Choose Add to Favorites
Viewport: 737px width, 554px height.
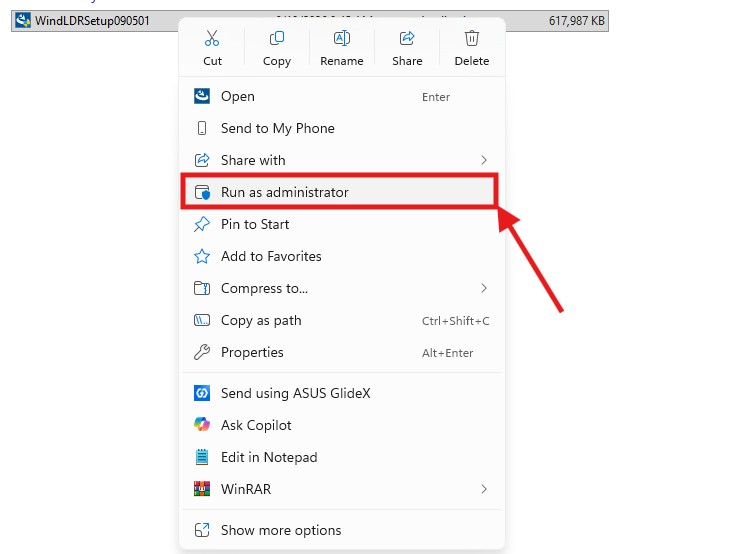tap(342, 256)
